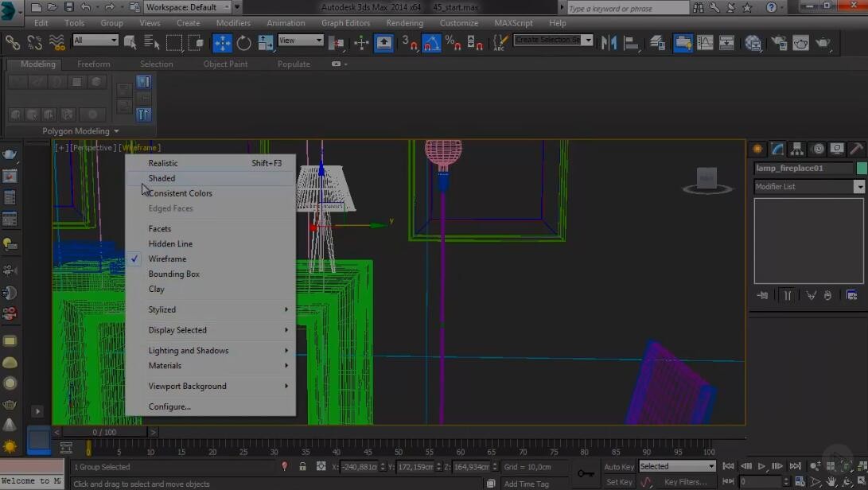Open the Curve Editor icon
Image resolution: width=868 pixels, height=490 pixels.
[705, 43]
